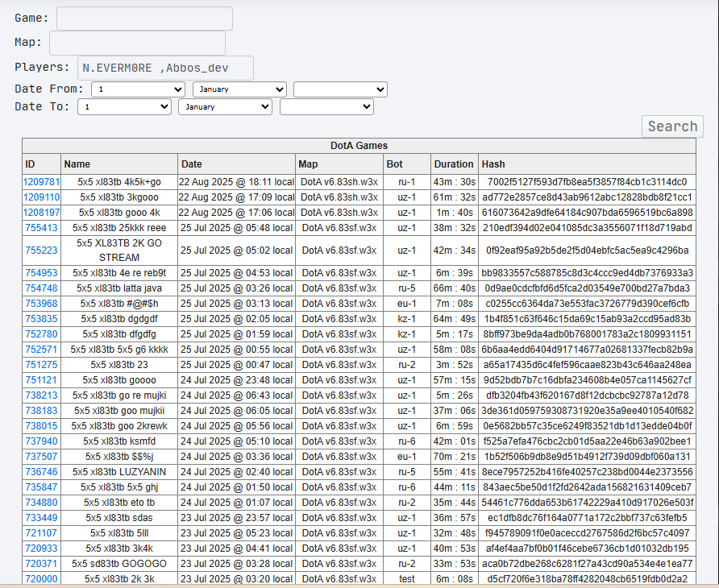719x588 pixels.
Task: Open game ID 755223 link
Action: point(41,251)
